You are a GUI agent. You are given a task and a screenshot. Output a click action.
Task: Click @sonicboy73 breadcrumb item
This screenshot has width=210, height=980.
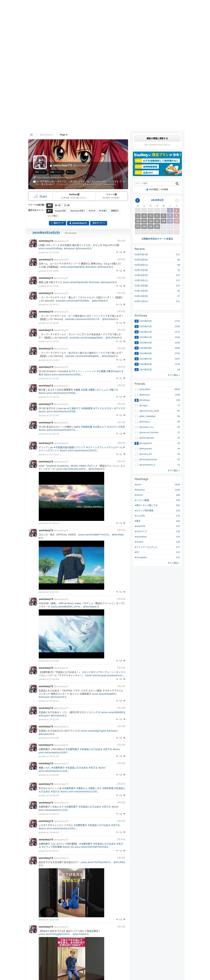(46, 135)
